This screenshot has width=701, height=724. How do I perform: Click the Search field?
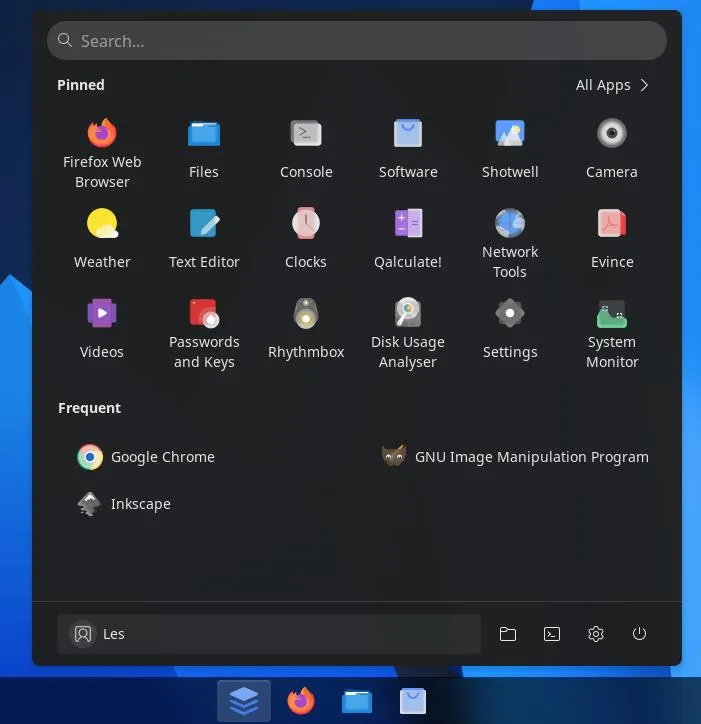[357, 41]
